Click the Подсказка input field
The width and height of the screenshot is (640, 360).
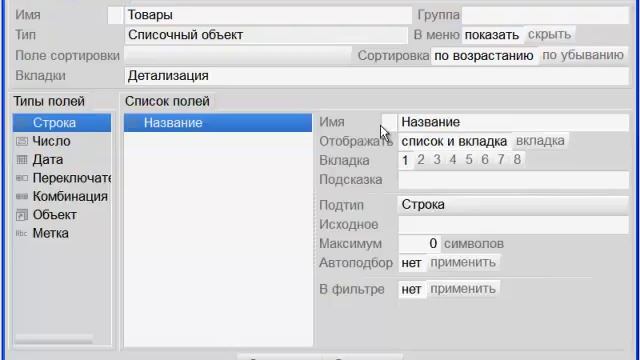(x=513, y=180)
